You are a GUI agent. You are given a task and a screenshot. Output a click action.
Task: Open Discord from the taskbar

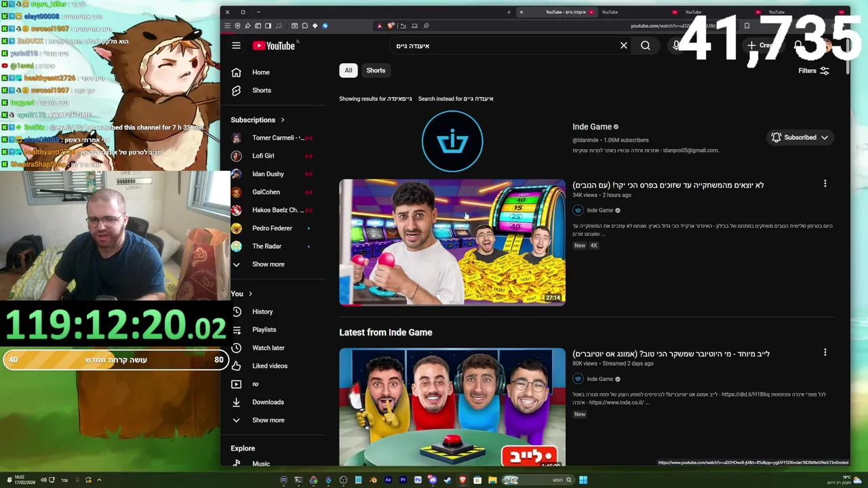[433, 480]
